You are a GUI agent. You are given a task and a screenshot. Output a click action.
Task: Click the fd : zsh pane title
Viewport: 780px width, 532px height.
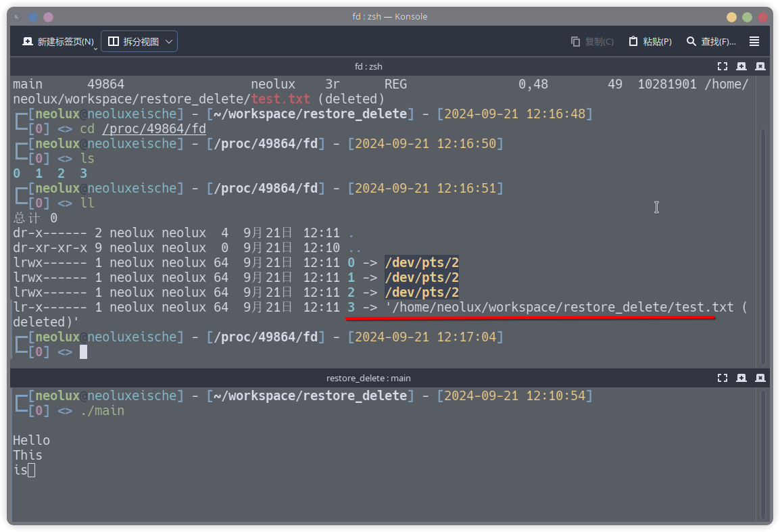point(368,66)
